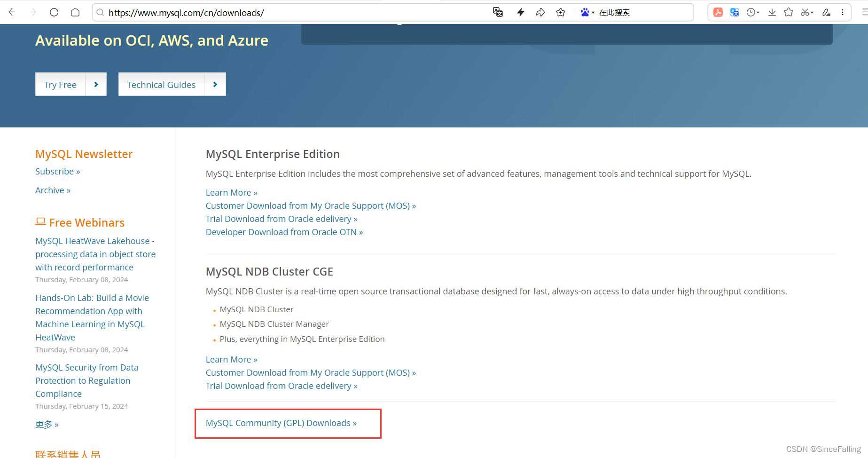Click the Free Webinars heading
Screen dimensions: 868x458
pos(87,222)
